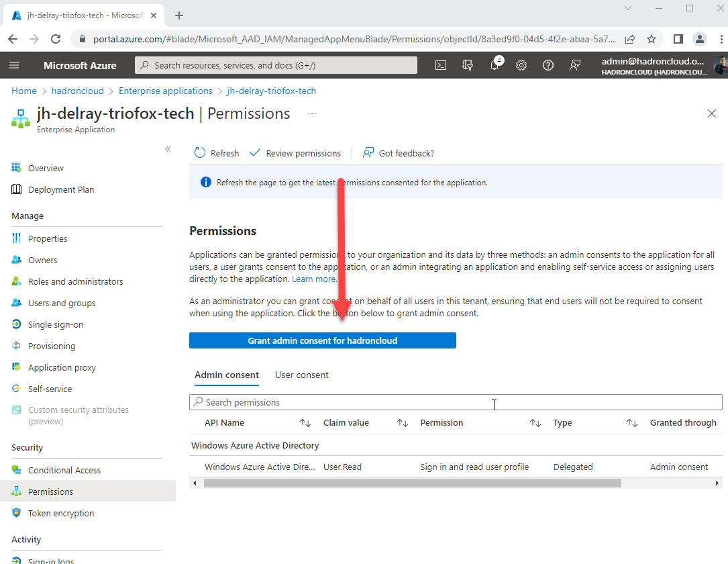Open the feedback icon in top bar
Viewport: 728px width, 564px height.
click(x=575, y=66)
